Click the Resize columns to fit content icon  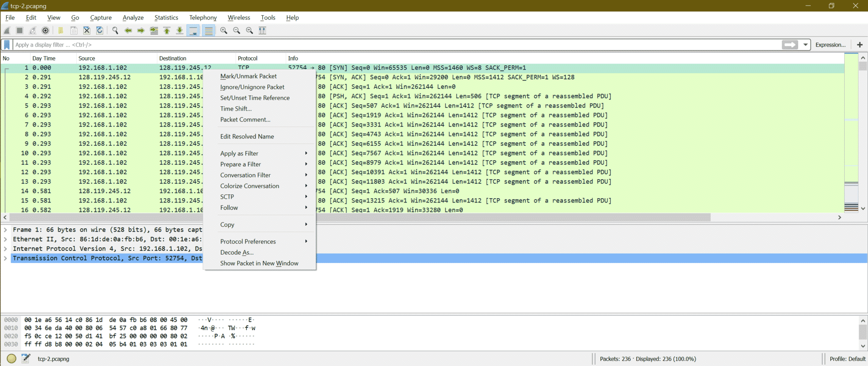click(262, 30)
